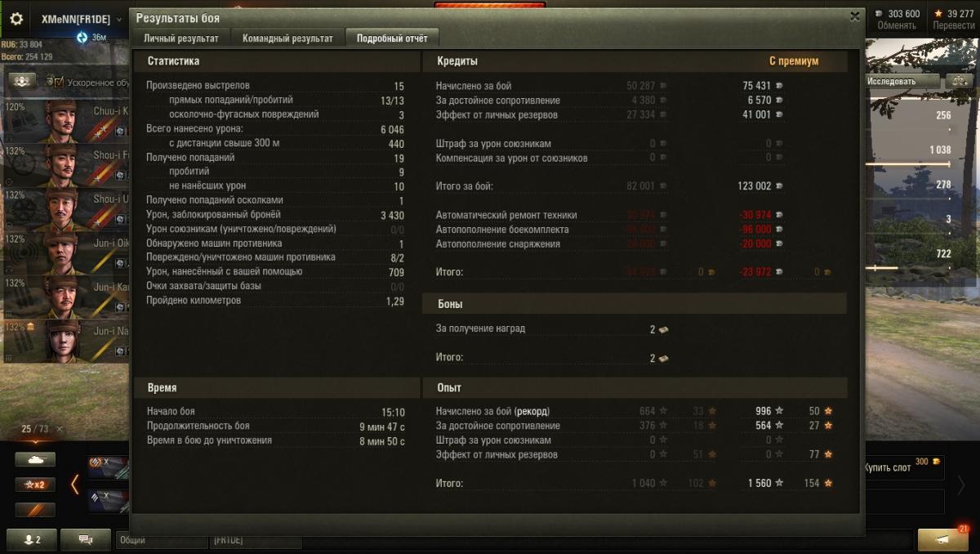Select the Подробный отчёт tab
The image size is (980, 554).
(x=392, y=38)
